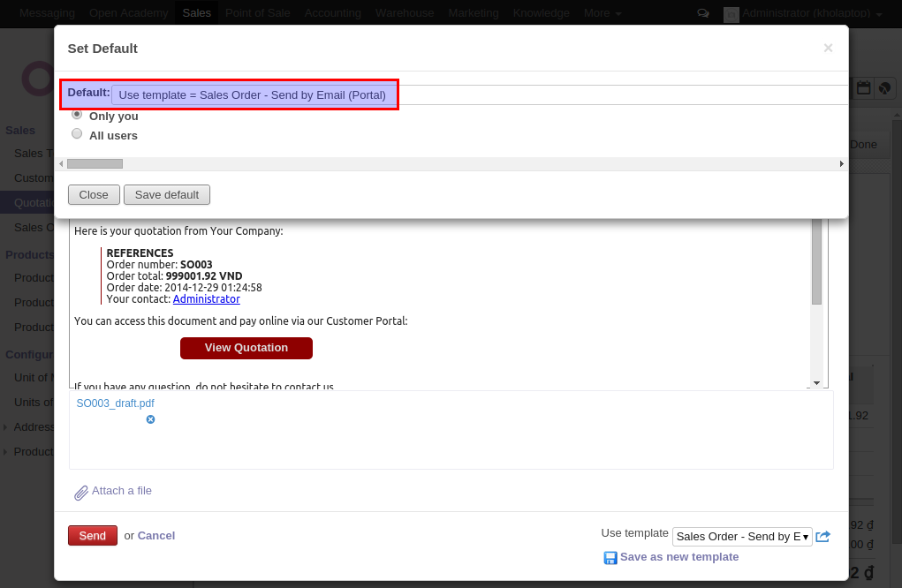Click the left arrow of horizontal scrollbar

point(62,164)
